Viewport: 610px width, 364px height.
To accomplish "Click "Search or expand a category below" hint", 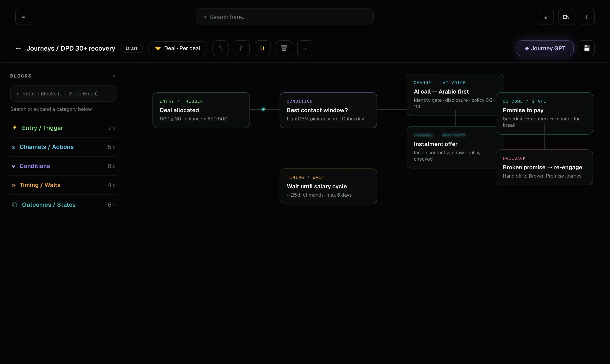I will tap(51, 109).
